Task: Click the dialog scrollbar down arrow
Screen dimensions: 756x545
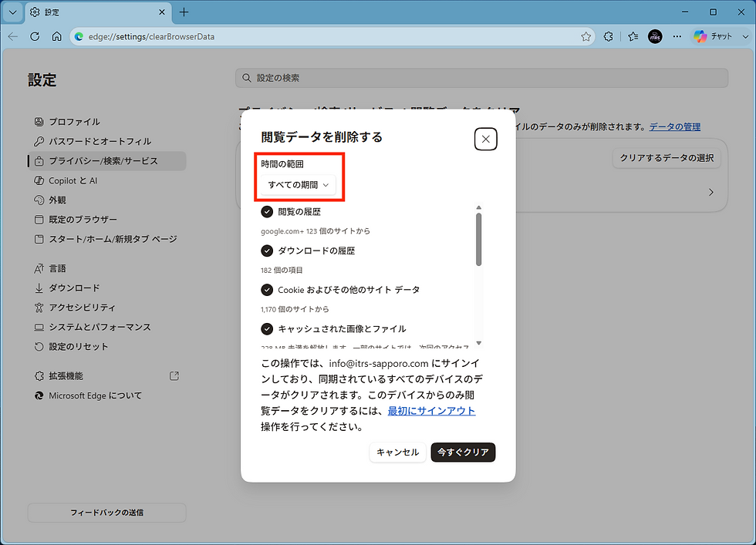Action: pyautogui.click(x=478, y=343)
